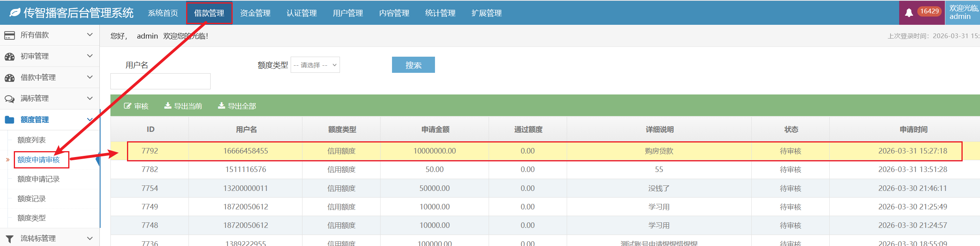Collapse the 额度管理 section chevron
Image resolution: width=980 pixels, height=246 pixels.
click(x=90, y=120)
